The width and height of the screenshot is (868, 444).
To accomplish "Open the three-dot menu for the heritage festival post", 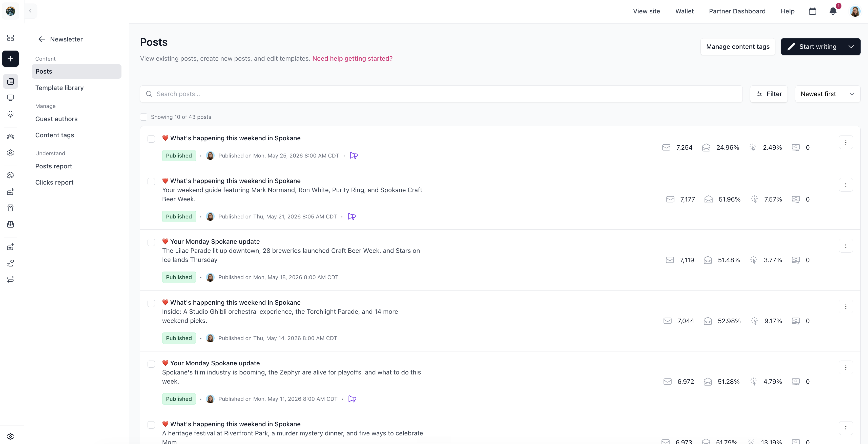I will pyautogui.click(x=846, y=428).
